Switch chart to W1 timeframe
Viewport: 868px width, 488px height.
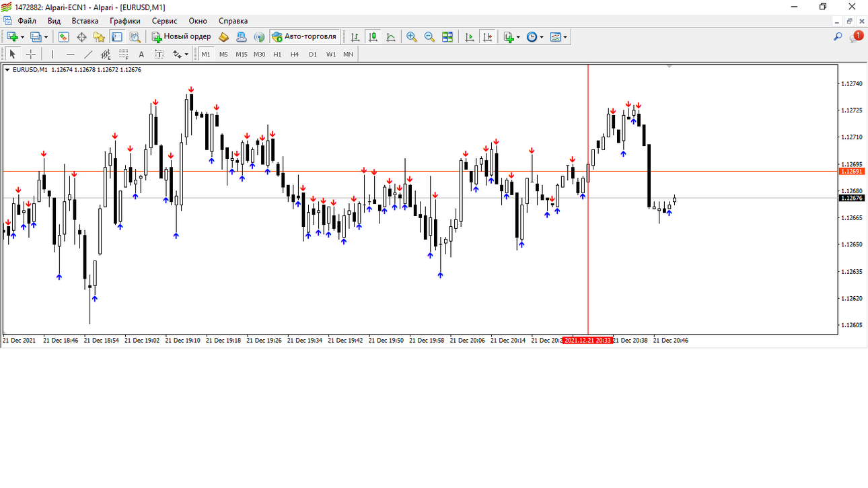[x=331, y=55]
